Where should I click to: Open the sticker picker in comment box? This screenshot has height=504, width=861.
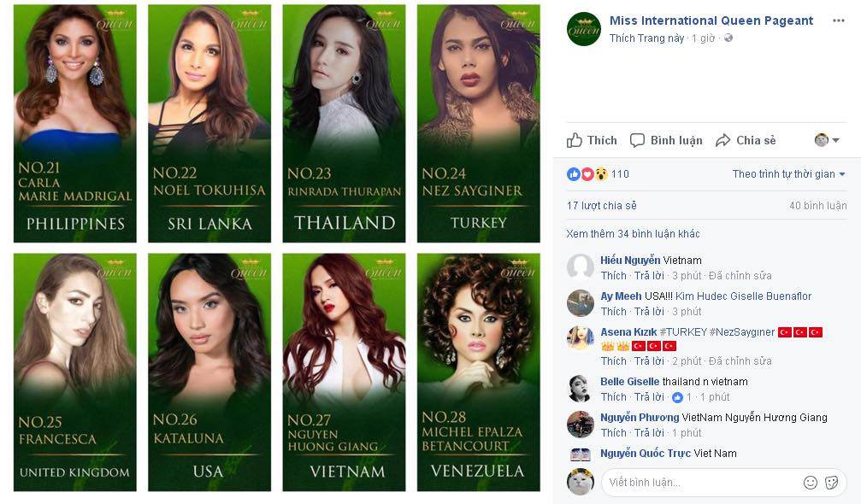(832, 483)
